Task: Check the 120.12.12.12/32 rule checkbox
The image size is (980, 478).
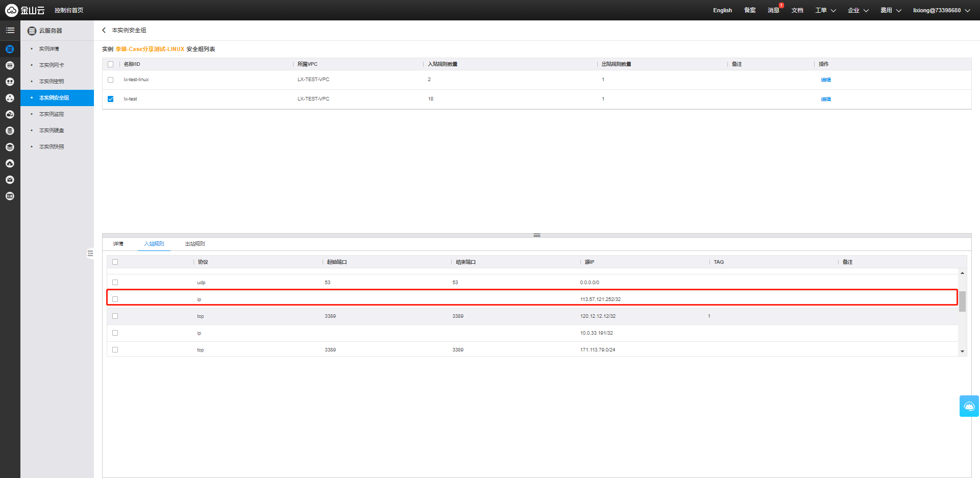Action: (x=115, y=316)
